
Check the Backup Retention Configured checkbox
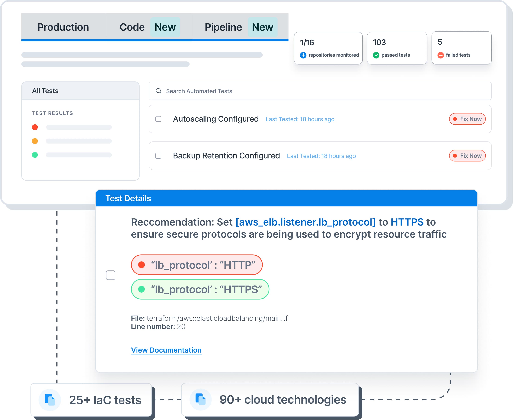click(159, 156)
